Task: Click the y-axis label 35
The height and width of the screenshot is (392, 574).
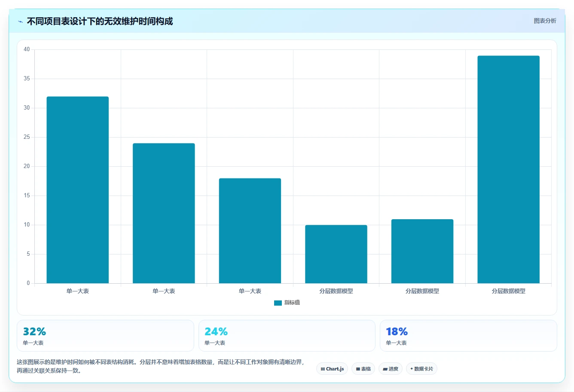Action: point(27,79)
